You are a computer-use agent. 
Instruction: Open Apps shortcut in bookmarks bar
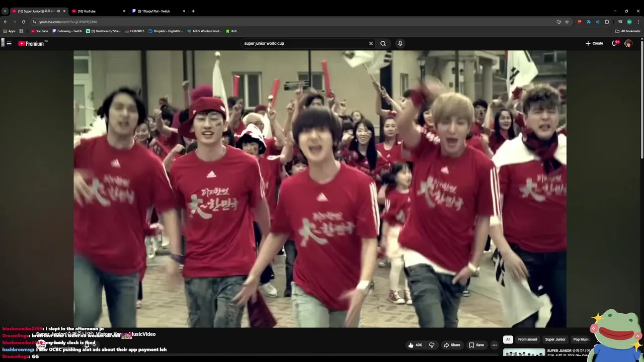click(x=9, y=31)
